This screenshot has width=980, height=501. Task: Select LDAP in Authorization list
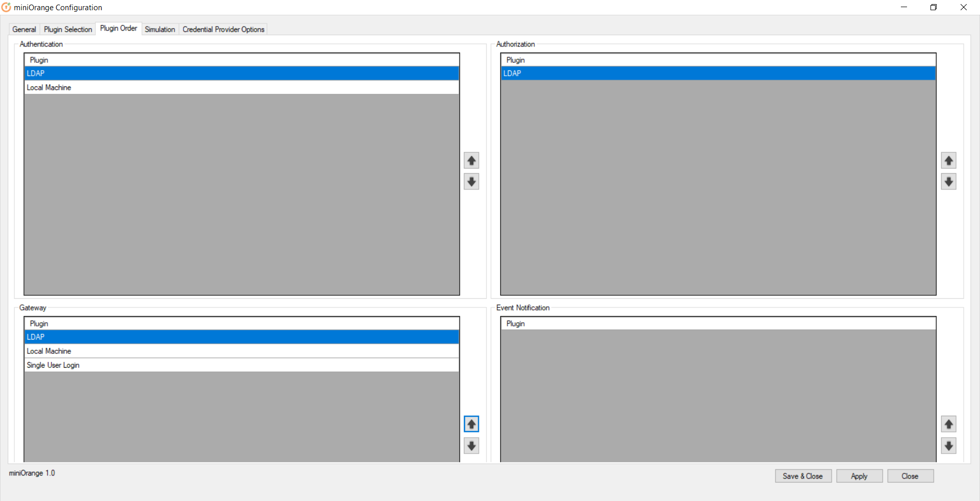tap(718, 73)
